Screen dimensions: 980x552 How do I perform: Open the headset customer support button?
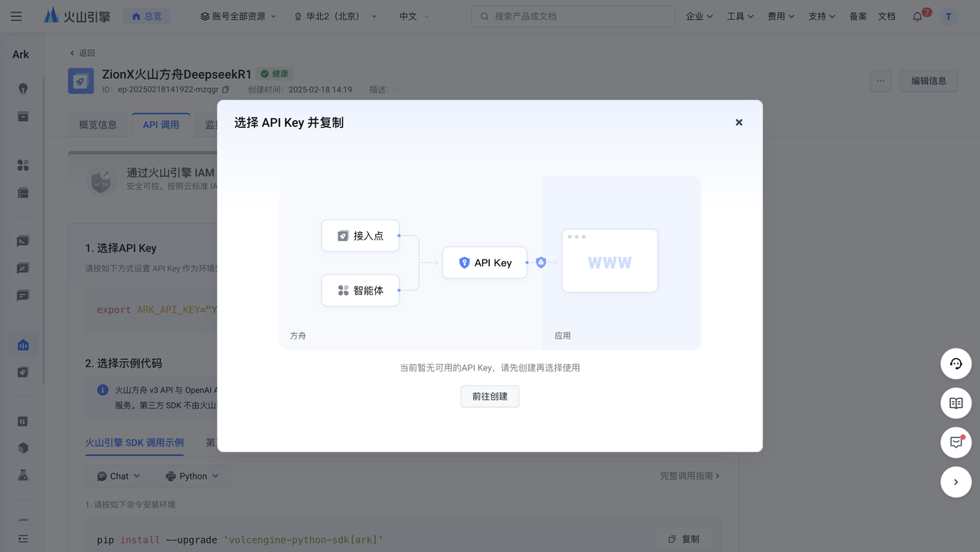(x=955, y=364)
